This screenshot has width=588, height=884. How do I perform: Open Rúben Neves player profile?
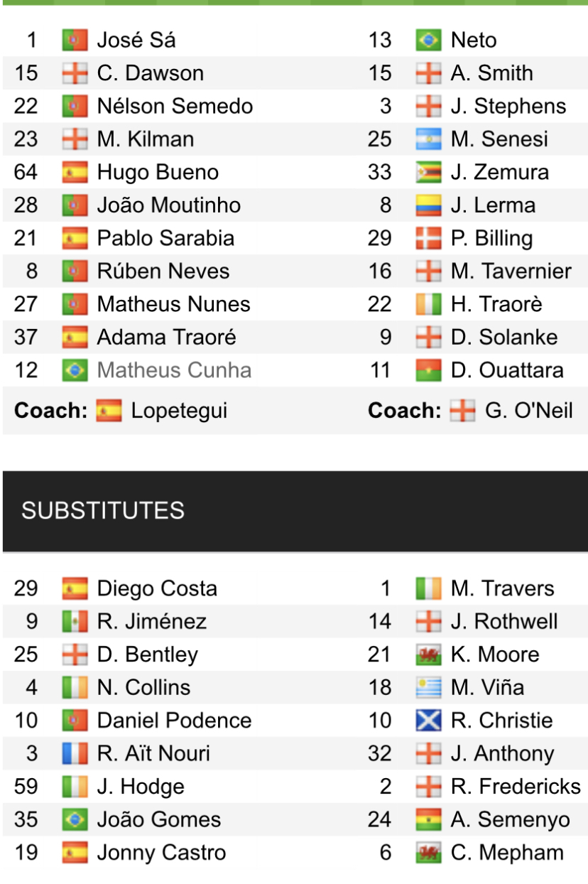click(x=163, y=271)
